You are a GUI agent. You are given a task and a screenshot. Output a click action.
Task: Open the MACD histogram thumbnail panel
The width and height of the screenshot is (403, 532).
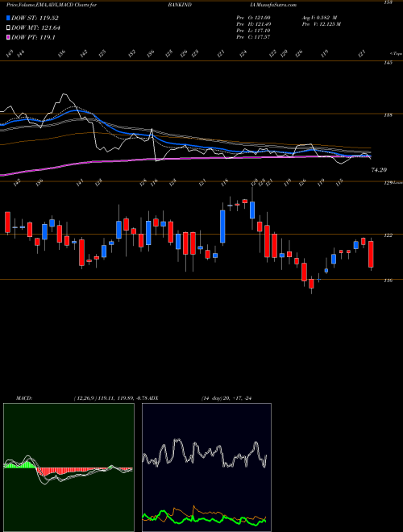69,468
